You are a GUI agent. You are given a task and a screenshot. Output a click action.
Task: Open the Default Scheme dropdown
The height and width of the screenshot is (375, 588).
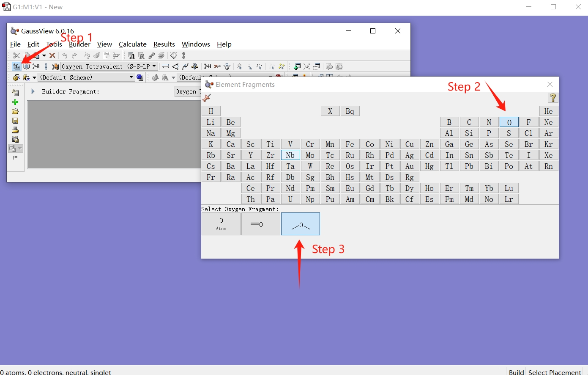click(131, 77)
